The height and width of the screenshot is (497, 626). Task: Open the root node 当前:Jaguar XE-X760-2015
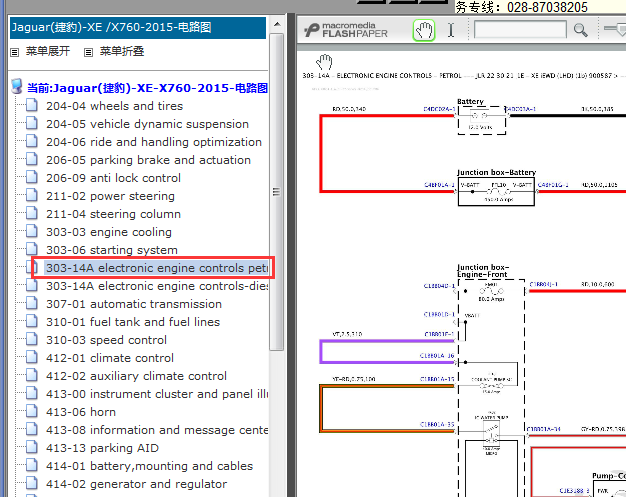[147, 88]
